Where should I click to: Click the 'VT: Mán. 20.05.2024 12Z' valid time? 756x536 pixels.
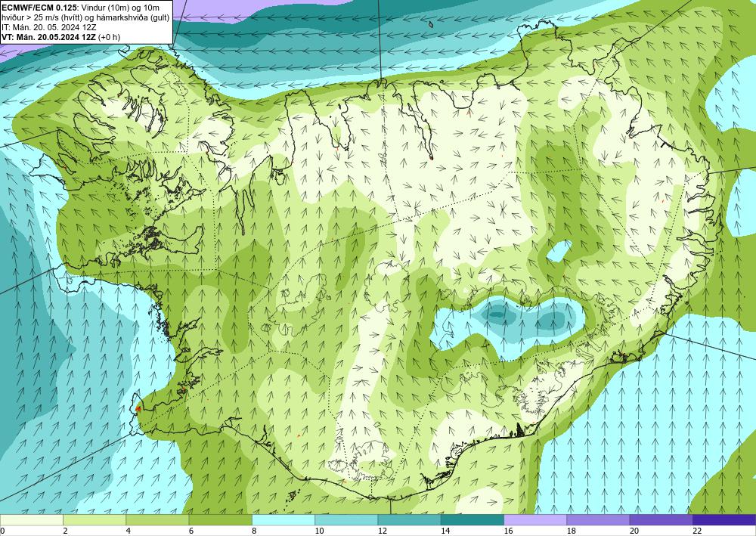(x=48, y=37)
